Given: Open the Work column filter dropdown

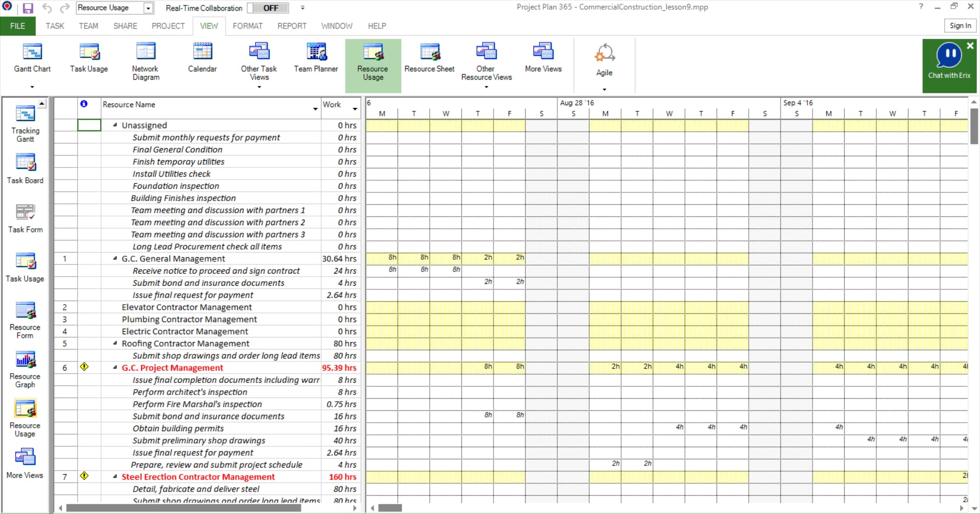Looking at the screenshot, I should point(355,109).
